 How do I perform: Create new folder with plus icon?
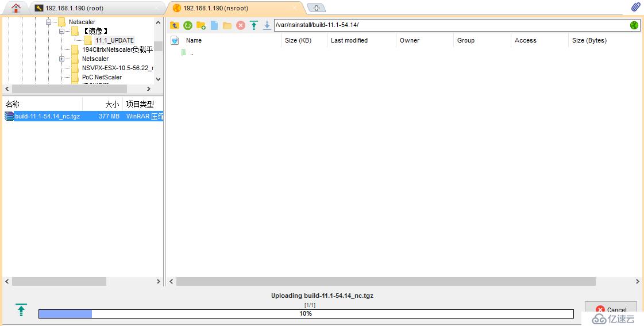(x=201, y=25)
